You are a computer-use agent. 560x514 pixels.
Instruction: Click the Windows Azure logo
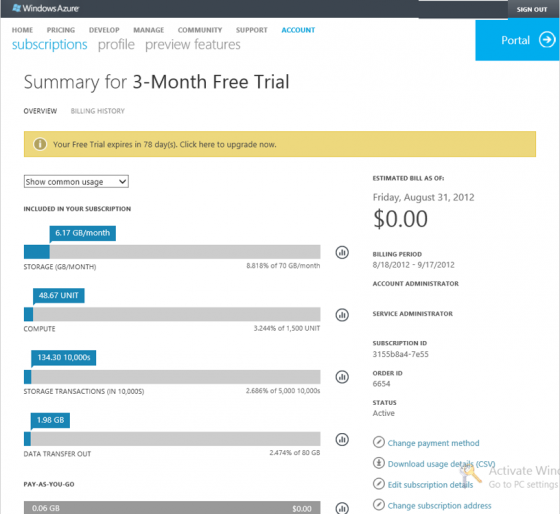tap(45, 8)
